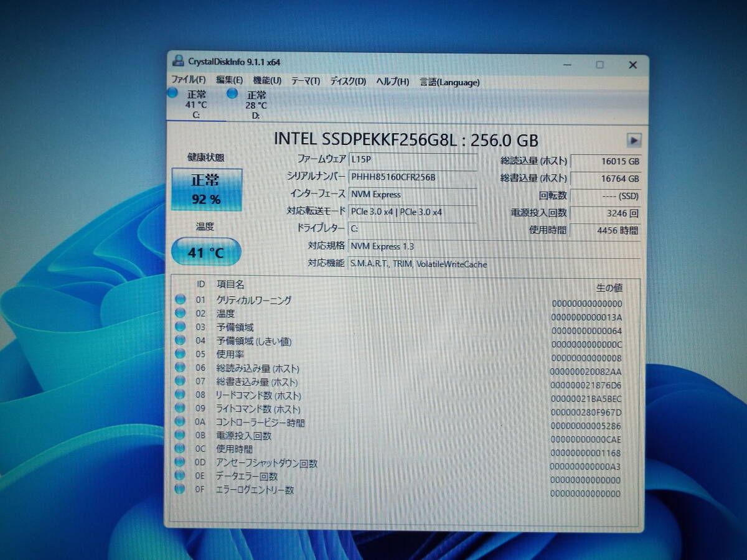Click the status icon beside the 温度 attribute
747x560 pixels.
pos(181,314)
